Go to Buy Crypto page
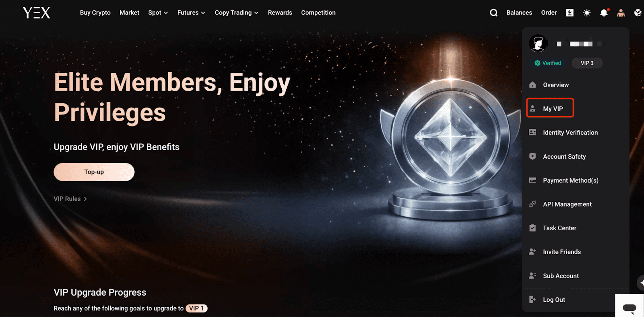The height and width of the screenshot is (317, 644). [x=95, y=13]
